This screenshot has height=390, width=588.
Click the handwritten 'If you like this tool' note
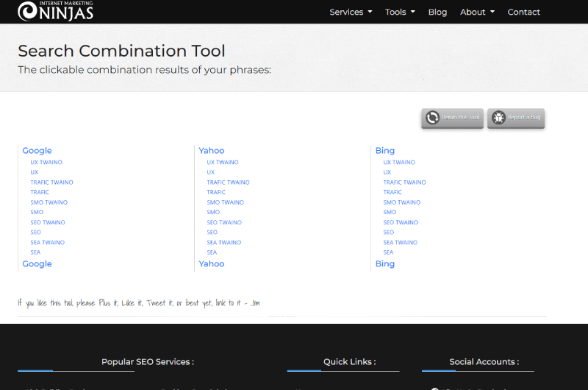139,302
